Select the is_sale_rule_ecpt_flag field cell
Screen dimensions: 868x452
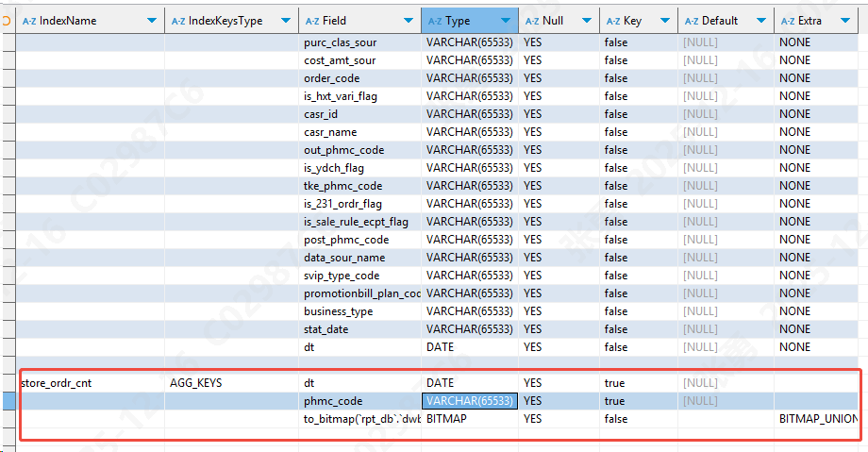point(360,222)
